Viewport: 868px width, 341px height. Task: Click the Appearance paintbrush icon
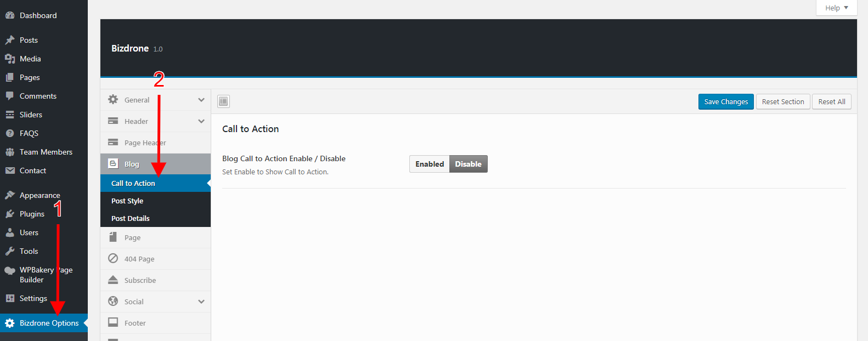pyautogui.click(x=10, y=195)
